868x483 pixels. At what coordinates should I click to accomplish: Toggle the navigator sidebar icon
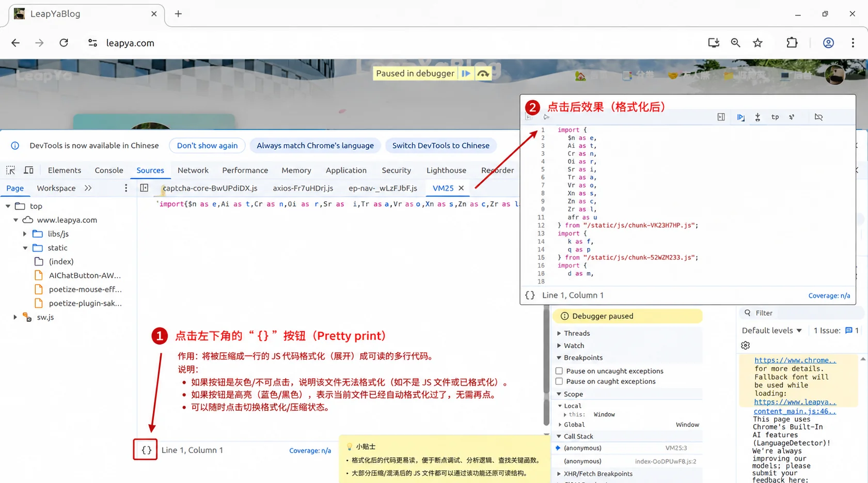pyautogui.click(x=144, y=188)
